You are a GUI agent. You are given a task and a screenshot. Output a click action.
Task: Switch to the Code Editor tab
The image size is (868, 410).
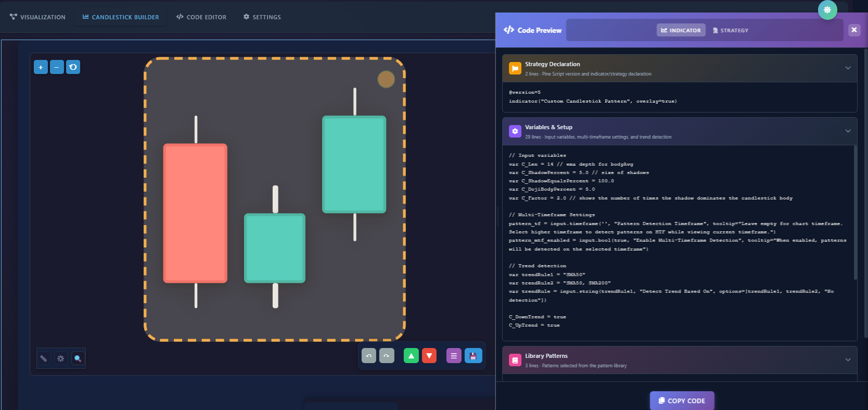201,17
